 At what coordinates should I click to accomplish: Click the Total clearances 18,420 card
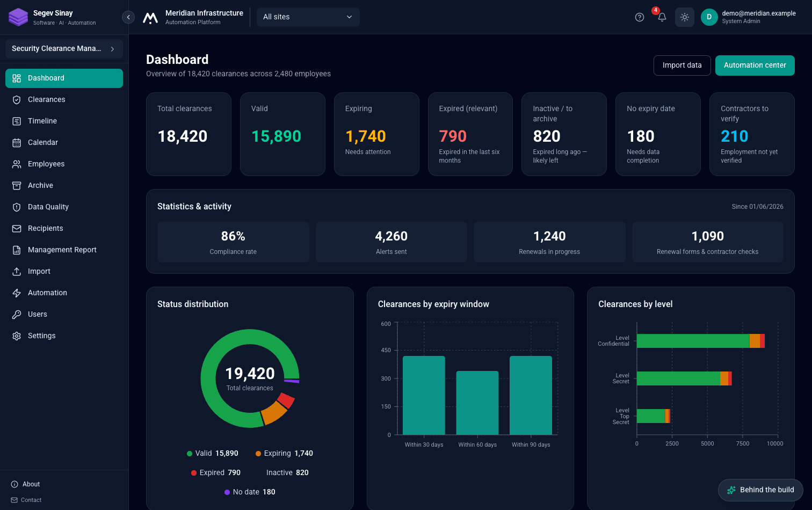click(x=189, y=134)
